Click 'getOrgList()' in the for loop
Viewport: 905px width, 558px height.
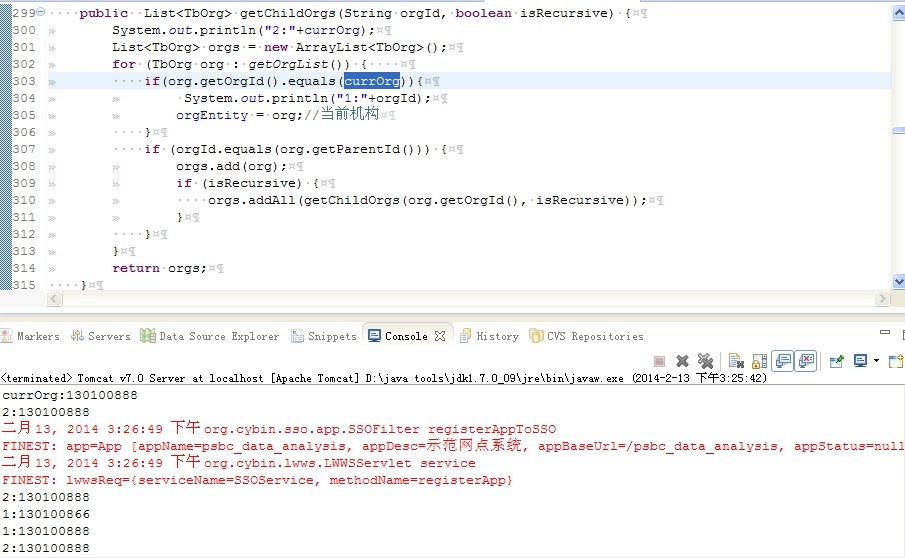coord(299,64)
